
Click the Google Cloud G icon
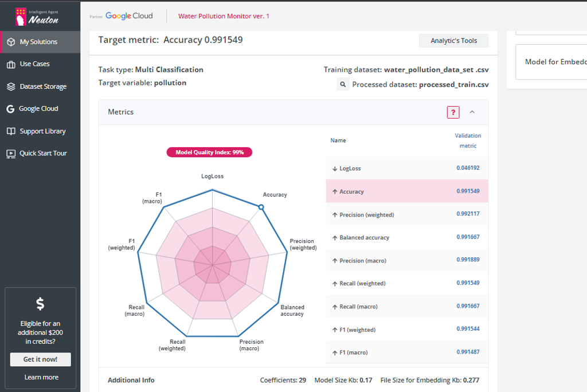[x=11, y=109]
